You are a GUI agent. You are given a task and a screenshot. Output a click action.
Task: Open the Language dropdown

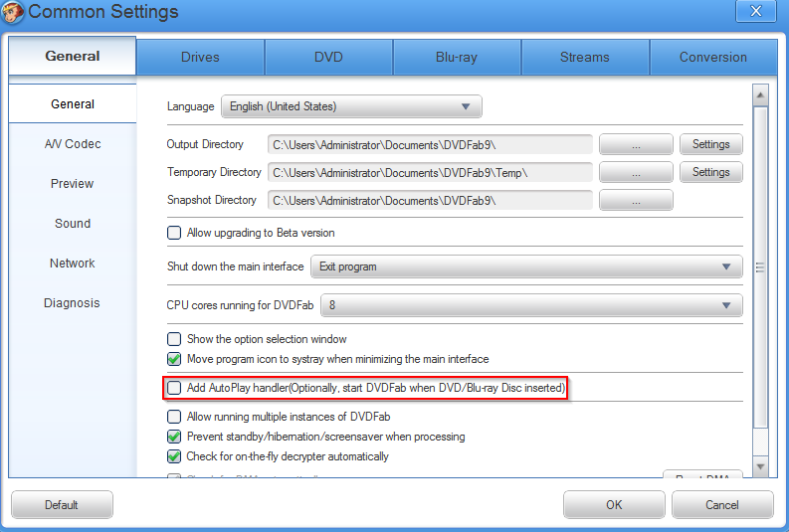pyautogui.click(x=351, y=106)
